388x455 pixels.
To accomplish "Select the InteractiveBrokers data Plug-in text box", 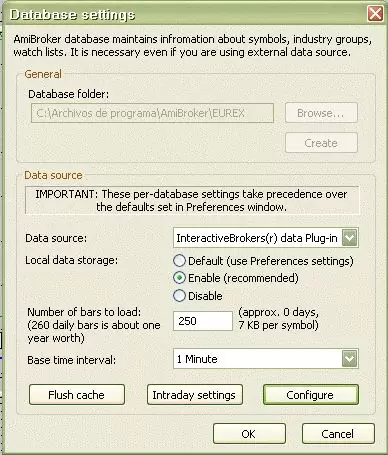I will point(257,238).
